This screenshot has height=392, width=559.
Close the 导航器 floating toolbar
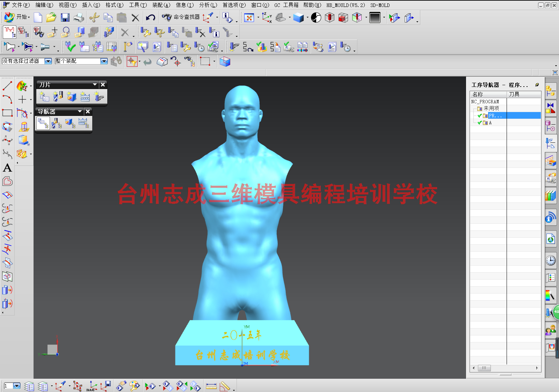click(x=88, y=111)
